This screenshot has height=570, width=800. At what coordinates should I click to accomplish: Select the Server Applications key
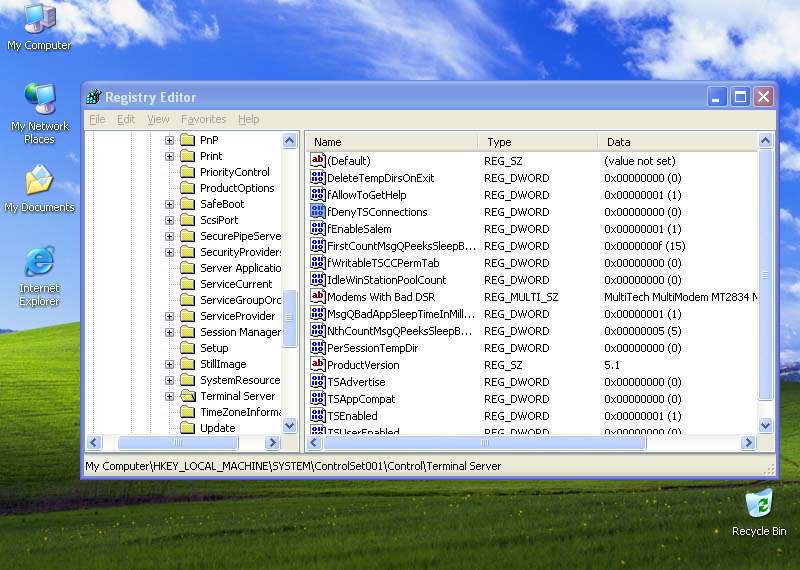pos(240,268)
